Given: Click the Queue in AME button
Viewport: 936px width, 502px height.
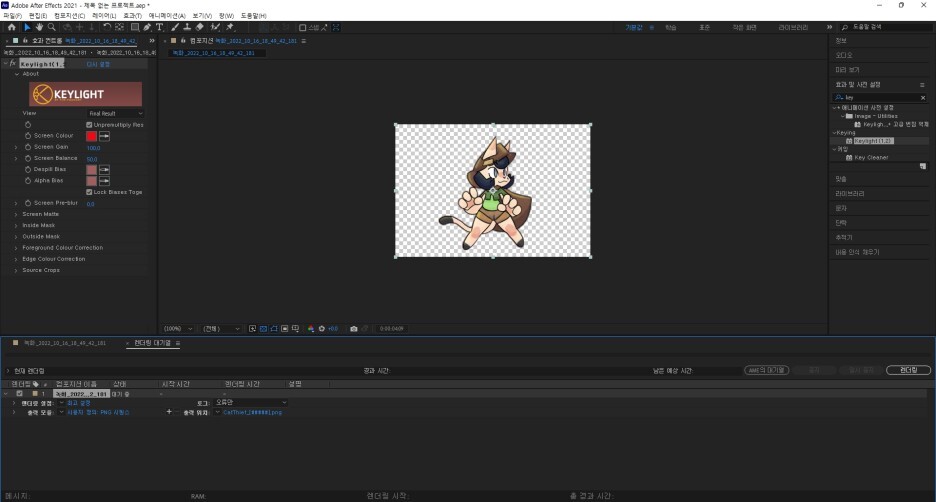Looking at the screenshot, I should point(766,370).
